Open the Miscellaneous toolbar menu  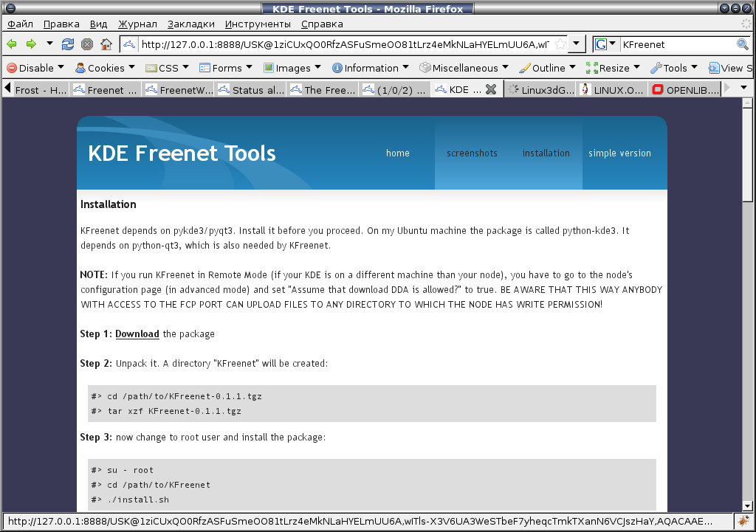[x=464, y=68]
